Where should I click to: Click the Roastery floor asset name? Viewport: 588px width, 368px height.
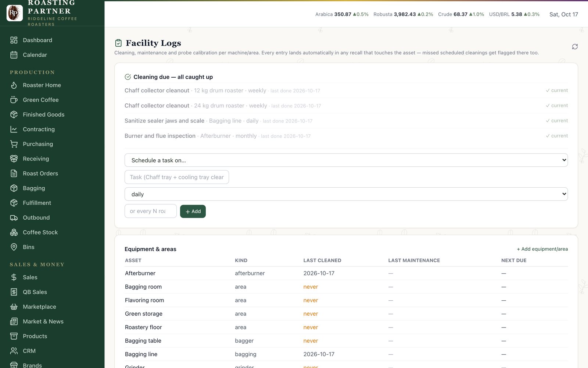(143, 327)
